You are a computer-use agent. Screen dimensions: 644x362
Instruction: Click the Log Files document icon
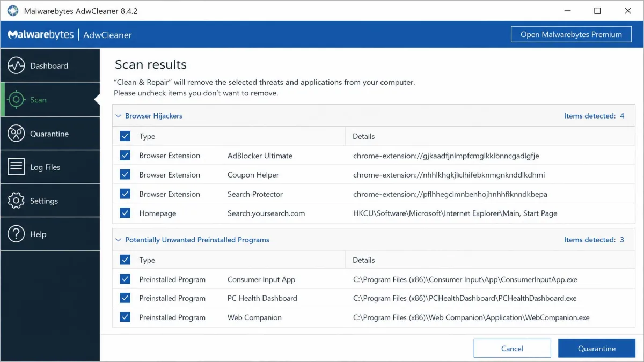pyautogui.click(x=16, y=167)
